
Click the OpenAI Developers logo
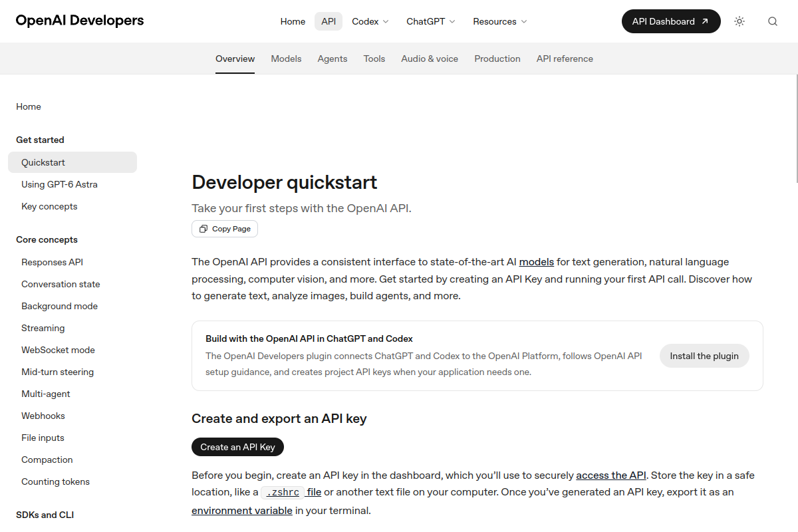(x=80, y=21)
